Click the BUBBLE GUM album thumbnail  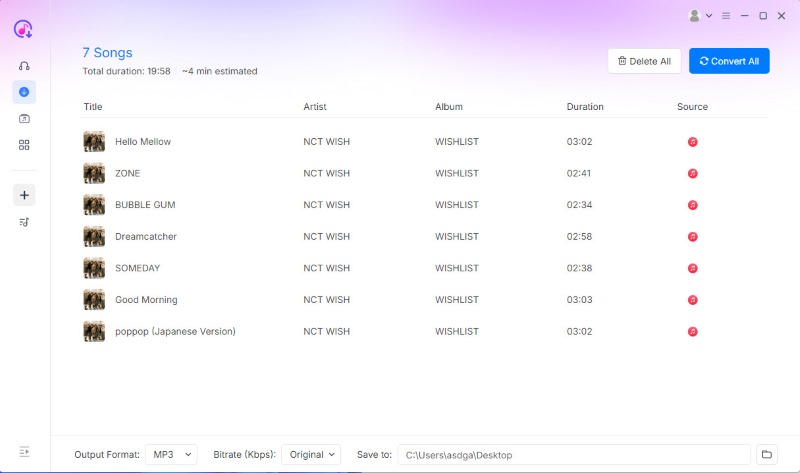(x=94, y=205)
